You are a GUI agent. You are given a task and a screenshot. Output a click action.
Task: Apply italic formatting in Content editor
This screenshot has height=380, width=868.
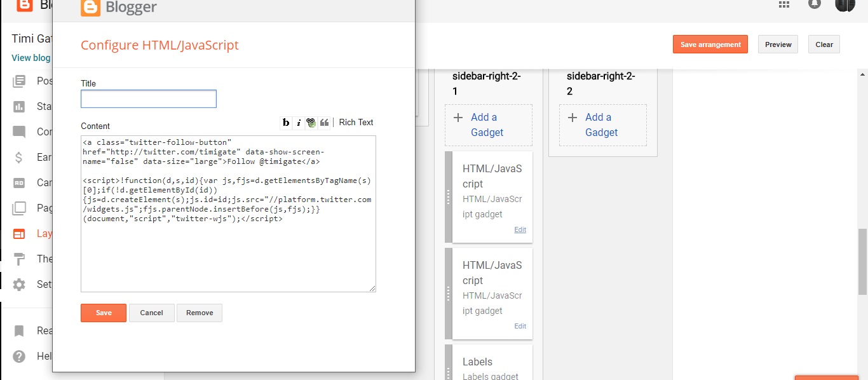tap(299, 123)
